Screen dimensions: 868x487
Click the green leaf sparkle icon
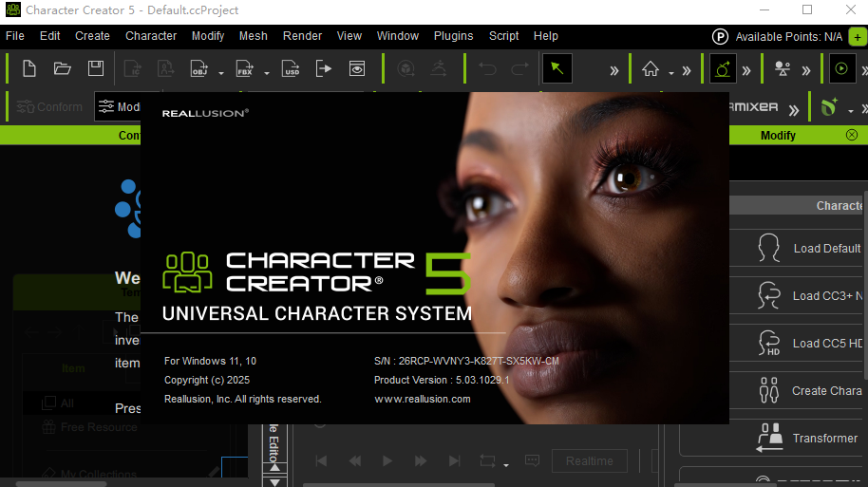coord(829,107)
